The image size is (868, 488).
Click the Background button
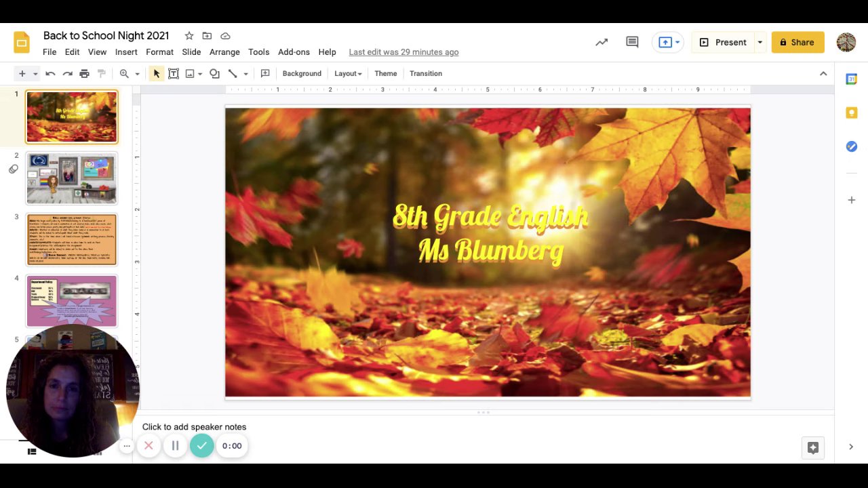(302, 73)
